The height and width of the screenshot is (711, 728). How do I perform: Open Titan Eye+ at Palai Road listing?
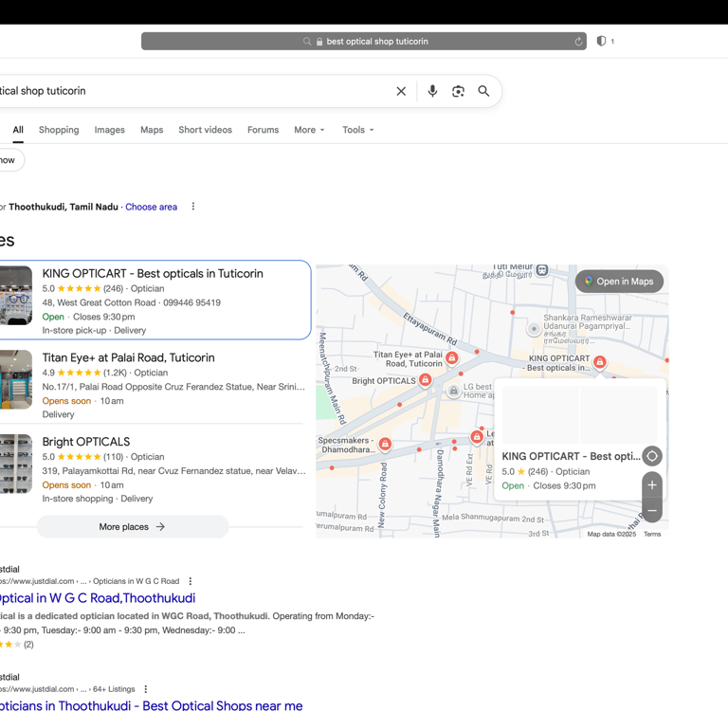click(x=129, y=357)
